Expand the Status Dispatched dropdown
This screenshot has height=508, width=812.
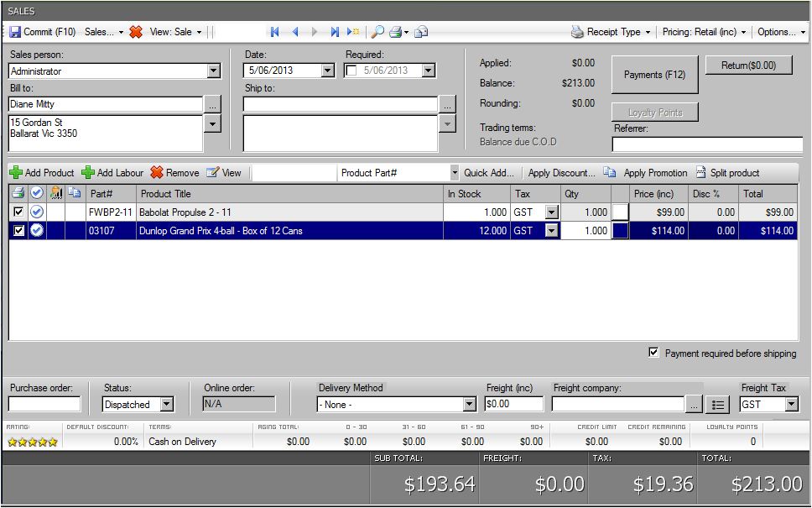[167, 405]
